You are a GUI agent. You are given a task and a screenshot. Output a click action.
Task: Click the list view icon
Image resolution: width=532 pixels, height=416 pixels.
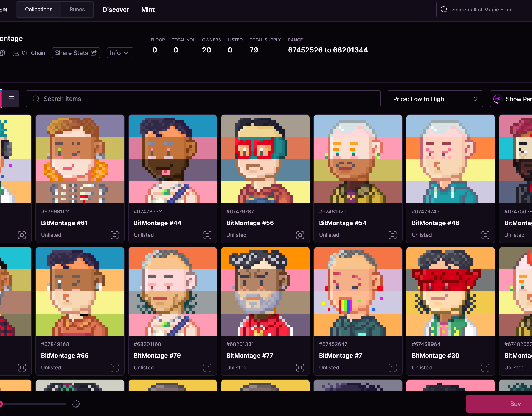pyautogui.click(x=10, y=99)
